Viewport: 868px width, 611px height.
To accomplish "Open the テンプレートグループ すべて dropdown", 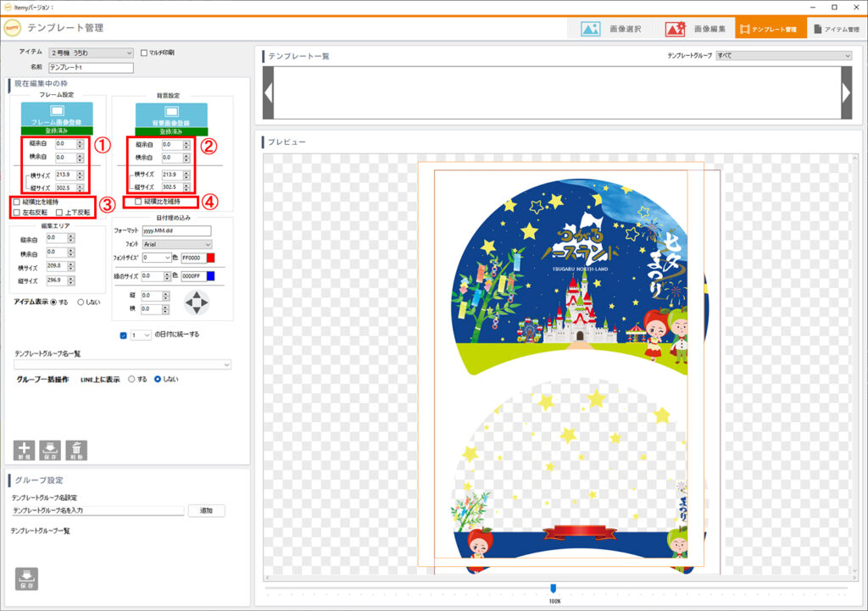I will pyautogui.click(x=783, y=56).
